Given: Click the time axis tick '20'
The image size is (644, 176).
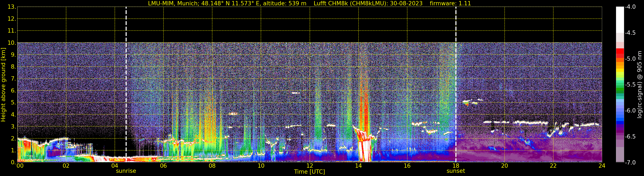Looking at the screenshot, I should pos(505,166).
